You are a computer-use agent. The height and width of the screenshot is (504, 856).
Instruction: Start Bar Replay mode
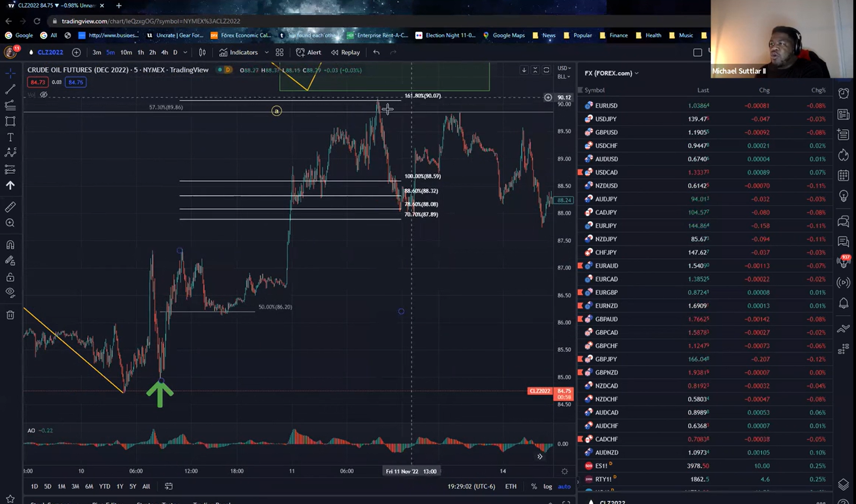click(x=345, y=52)
